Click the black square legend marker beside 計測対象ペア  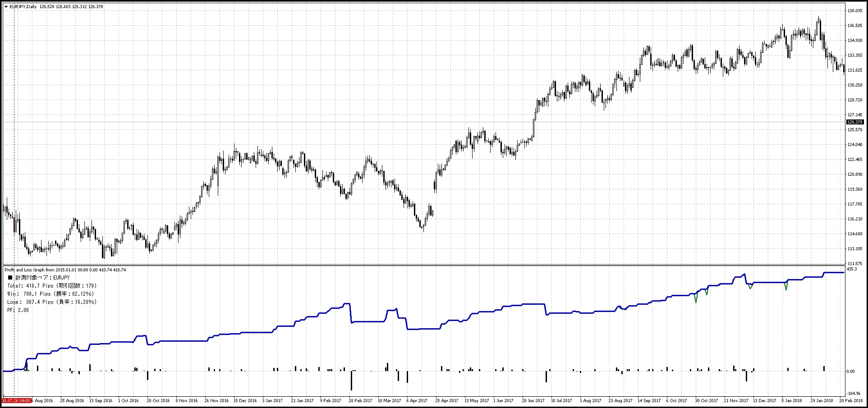(x=10, y=277)
